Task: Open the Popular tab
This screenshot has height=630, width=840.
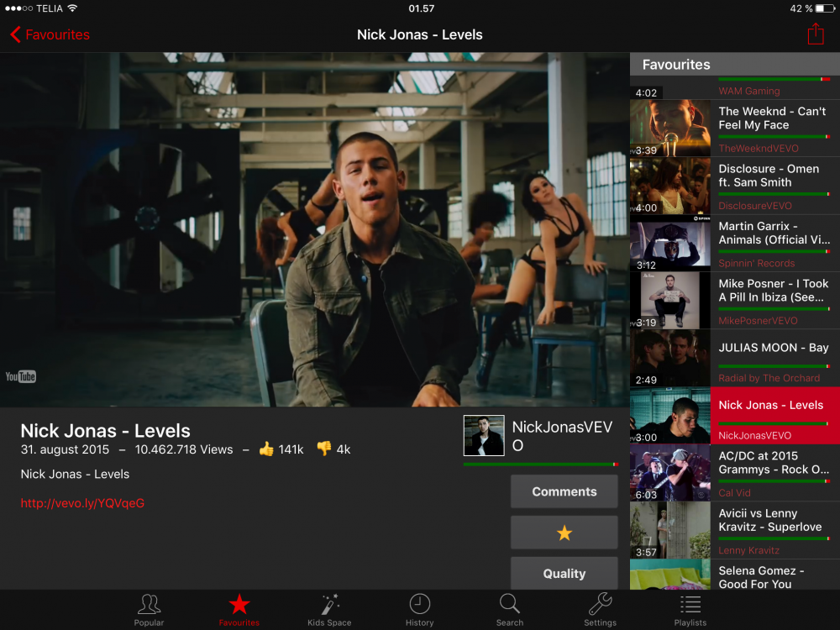Action: pos(149,610)
